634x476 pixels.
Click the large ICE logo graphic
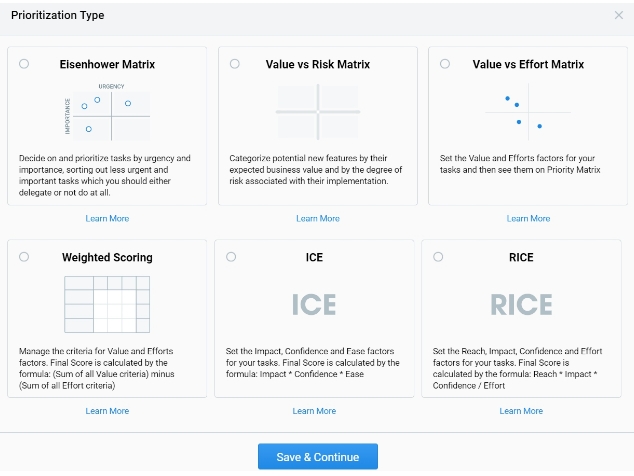pyautogui.click(x=314, y=304)
